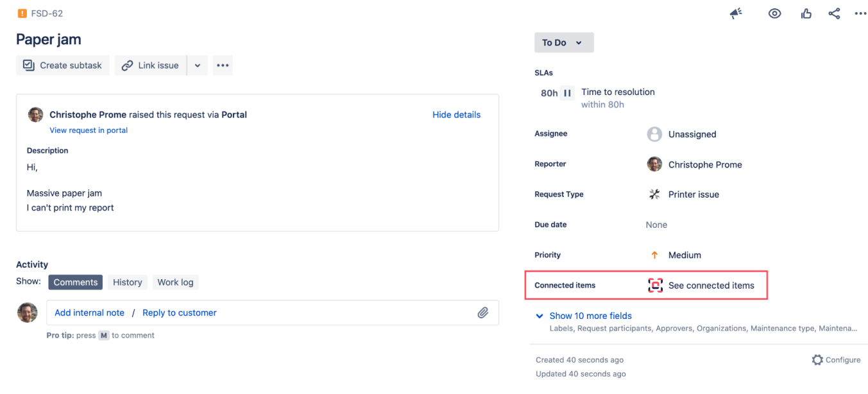868x394 pixels.
Task: Open top-right more actions ellipsis menu
Action: click(860, 13)
